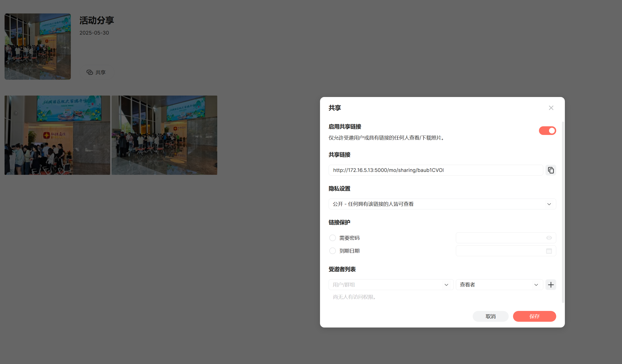Click the 取消 button
The height and width of the screenshot is (364, 622).
(490, 316)
